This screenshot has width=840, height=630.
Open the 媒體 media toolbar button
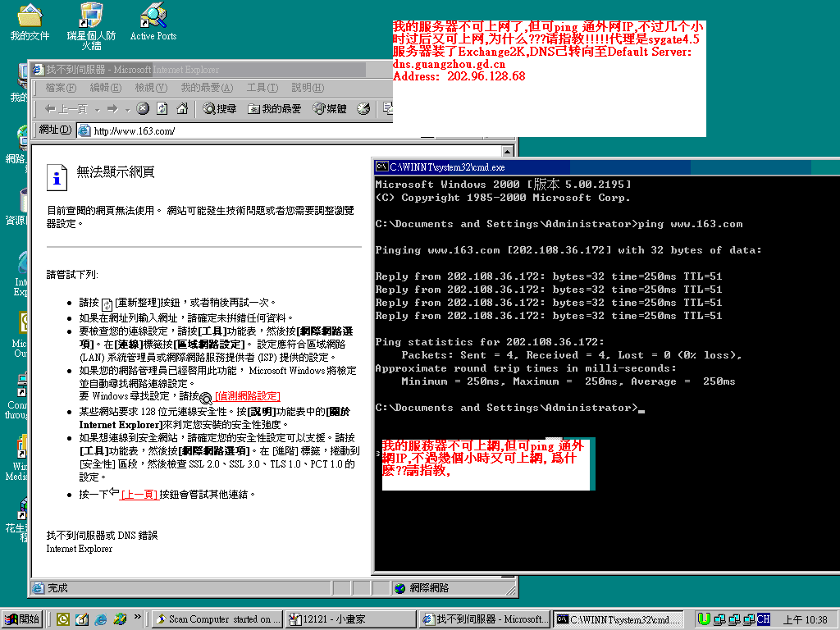point(330,109)
